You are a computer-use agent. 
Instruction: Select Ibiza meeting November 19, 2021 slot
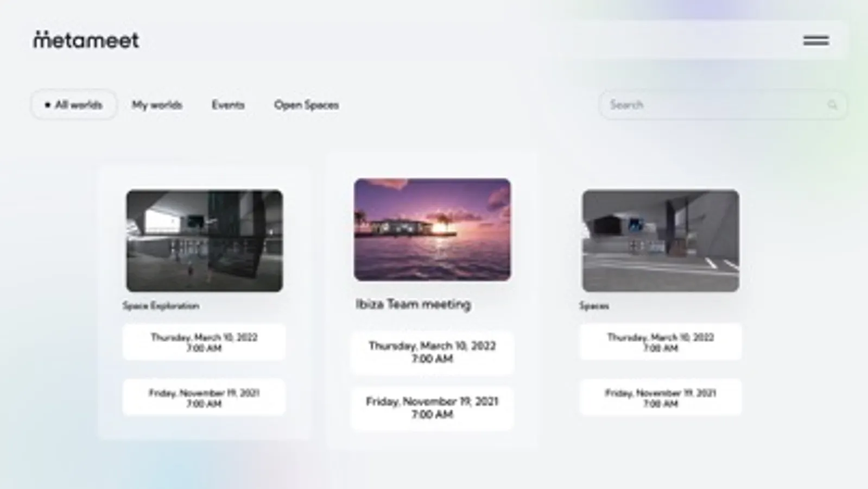432,408
